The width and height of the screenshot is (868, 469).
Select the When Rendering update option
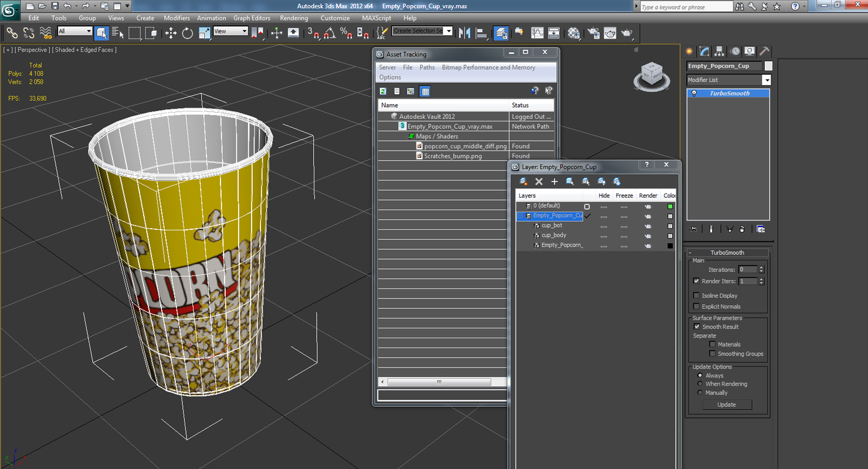[x=700, y=384]
